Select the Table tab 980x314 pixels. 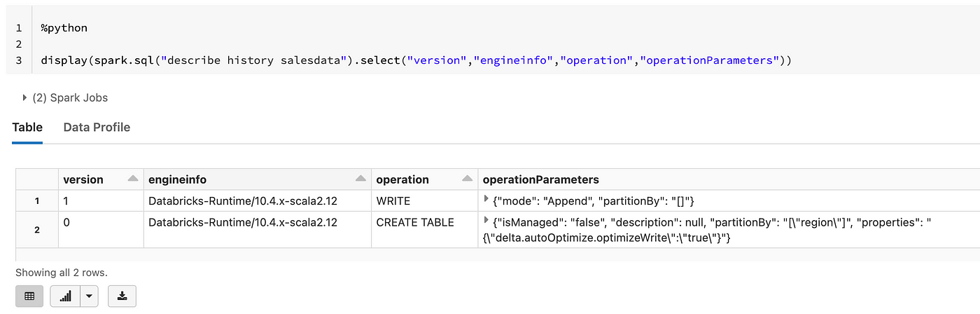click(27, 127)
